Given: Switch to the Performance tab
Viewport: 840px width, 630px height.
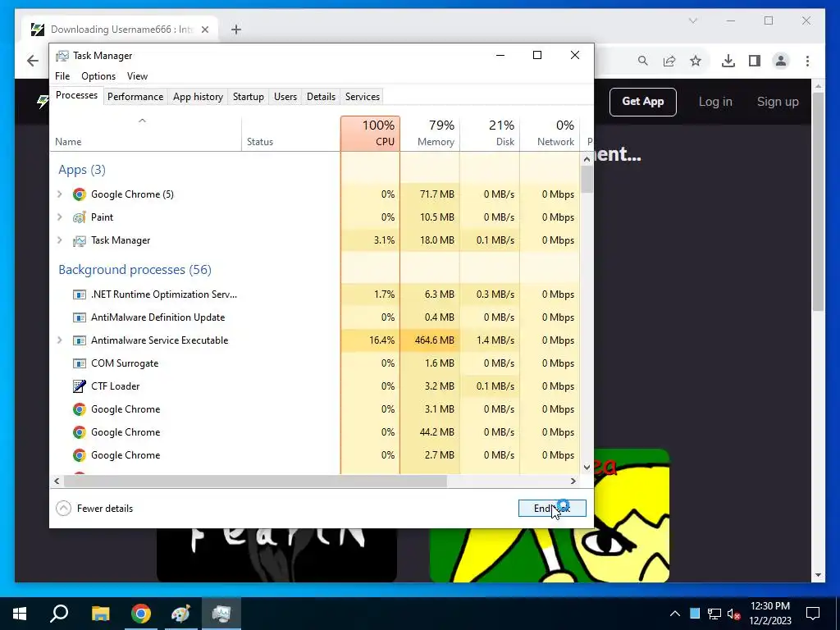Looking at the screenshot, I should pos(135,97).
